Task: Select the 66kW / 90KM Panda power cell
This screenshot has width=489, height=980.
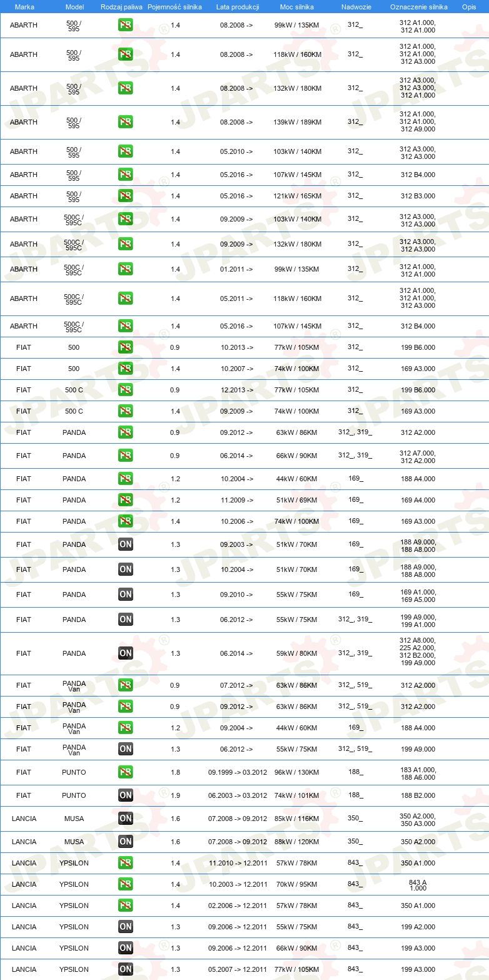Action: 298,456
